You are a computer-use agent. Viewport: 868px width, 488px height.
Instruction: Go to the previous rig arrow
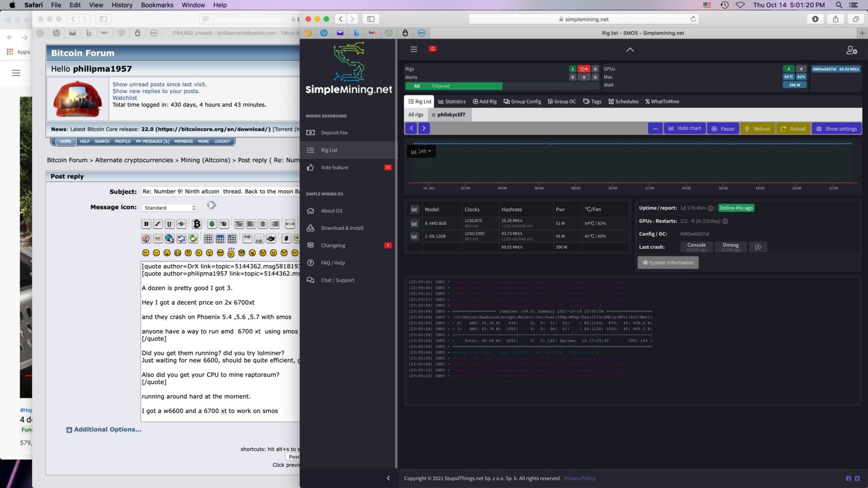pyautogui.click(x=411, y=128)
